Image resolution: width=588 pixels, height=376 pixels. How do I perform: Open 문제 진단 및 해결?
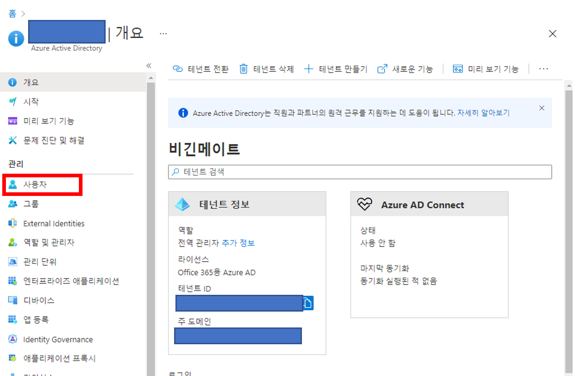(73, 141)
